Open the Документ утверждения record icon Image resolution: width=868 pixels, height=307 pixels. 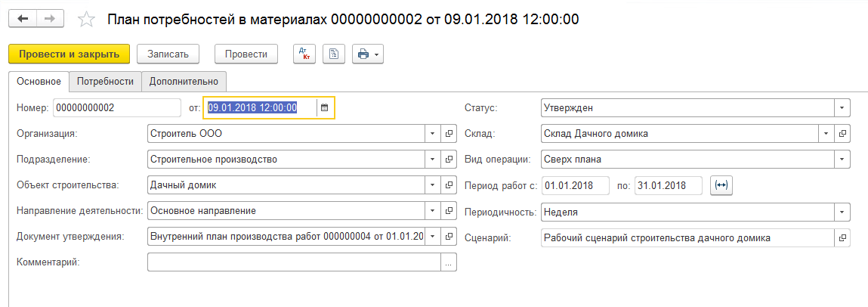449,237
